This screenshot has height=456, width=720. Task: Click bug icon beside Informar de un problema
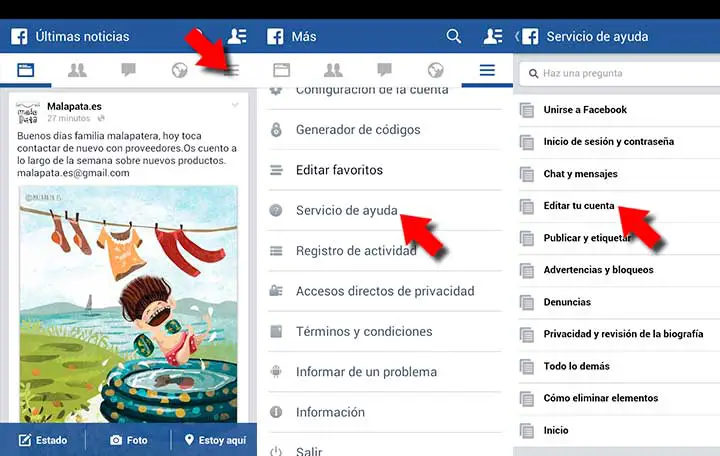coord(276,372)
